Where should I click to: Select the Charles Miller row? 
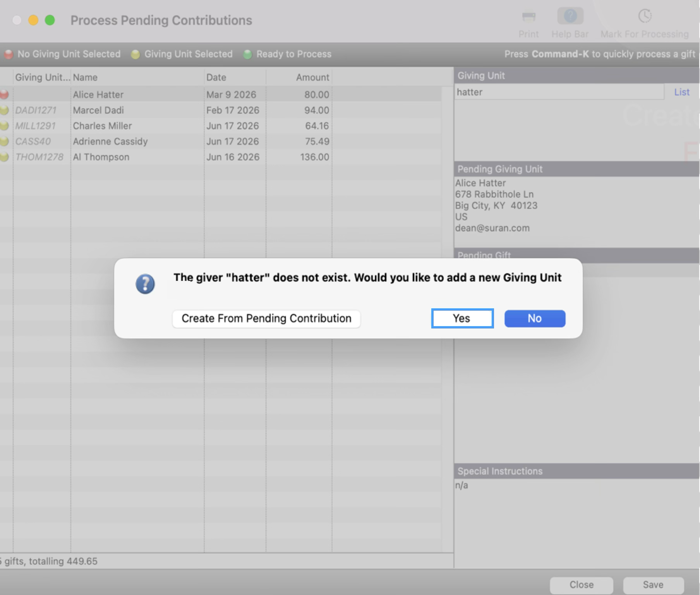click(221, 126)
